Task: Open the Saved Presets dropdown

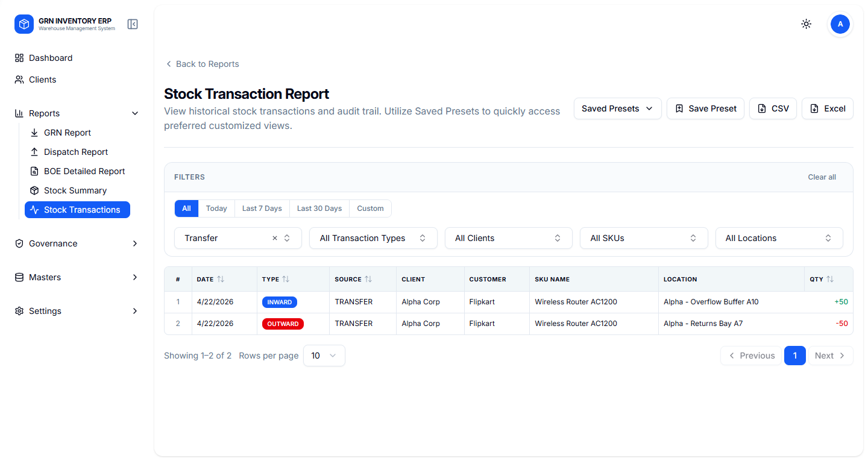Action: coord(617,108)
